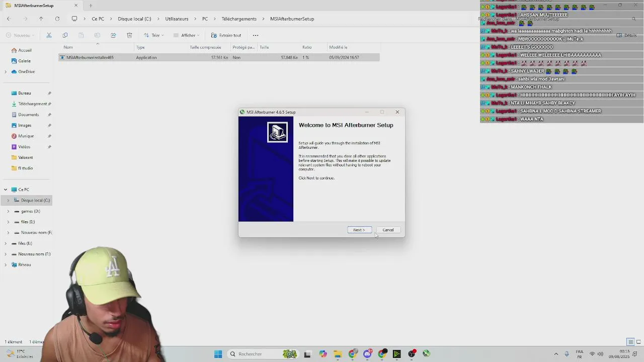Click the Share icon in Explorer toolbar
Image resolution: width=644 pixels, height=362 pixels.
[x=113, y=35]
